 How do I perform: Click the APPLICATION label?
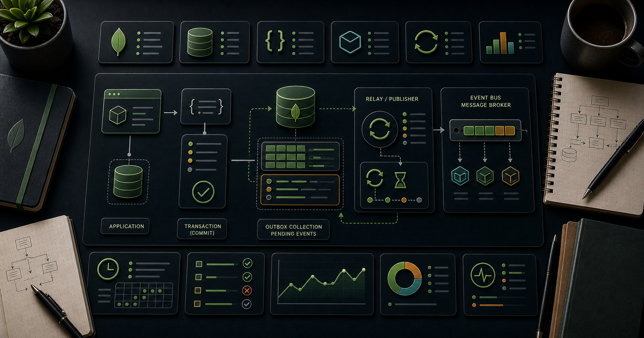126,226
